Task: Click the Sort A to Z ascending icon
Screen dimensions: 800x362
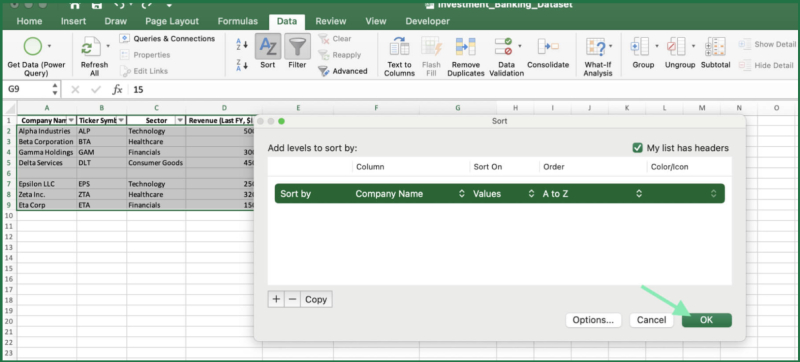Action: [242, 44]
